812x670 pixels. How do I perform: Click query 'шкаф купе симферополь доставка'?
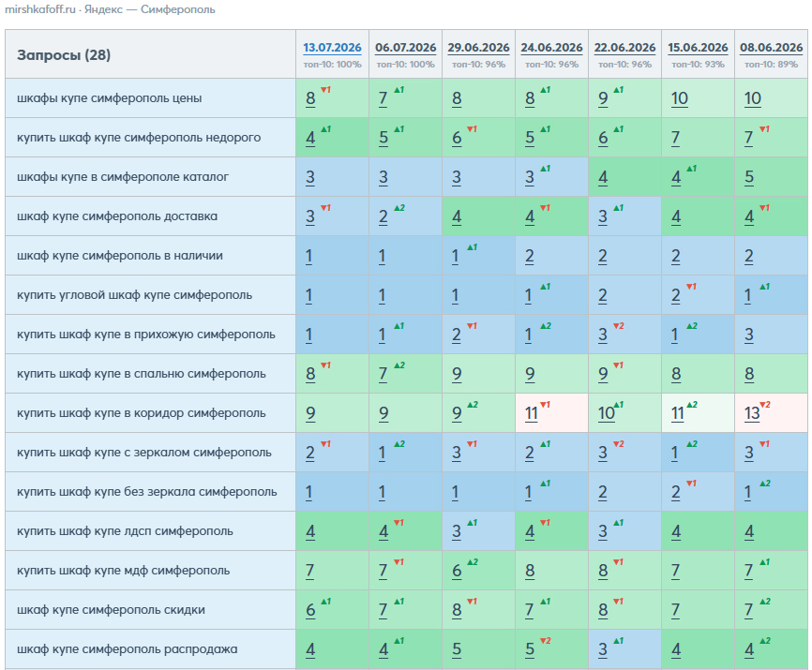117,216
